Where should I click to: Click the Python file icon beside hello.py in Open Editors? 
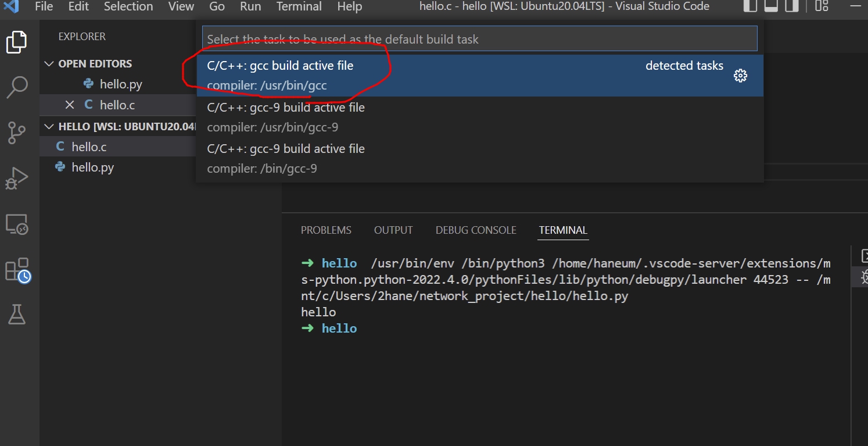point(88,84)
